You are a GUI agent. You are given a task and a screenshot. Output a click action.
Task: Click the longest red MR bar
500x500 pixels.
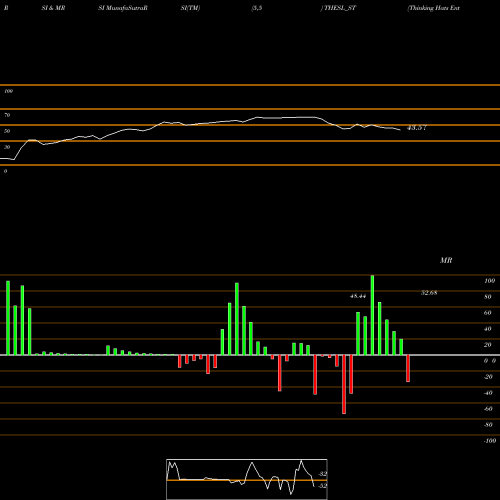pyautogui.click(x=344, y=384)
